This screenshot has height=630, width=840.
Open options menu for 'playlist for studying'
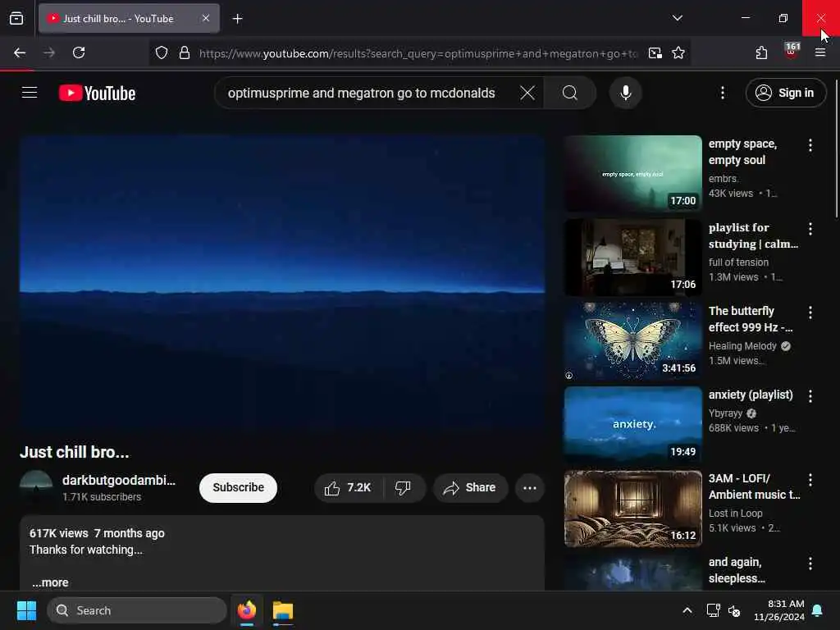tap(810, 229)
